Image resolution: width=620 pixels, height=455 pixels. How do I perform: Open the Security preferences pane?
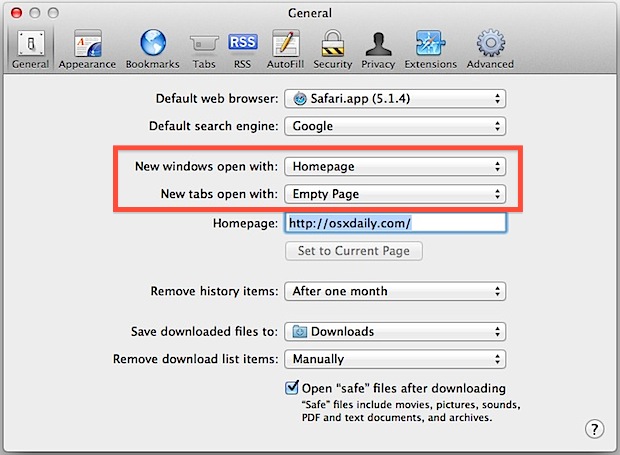[x=333, y=49]
